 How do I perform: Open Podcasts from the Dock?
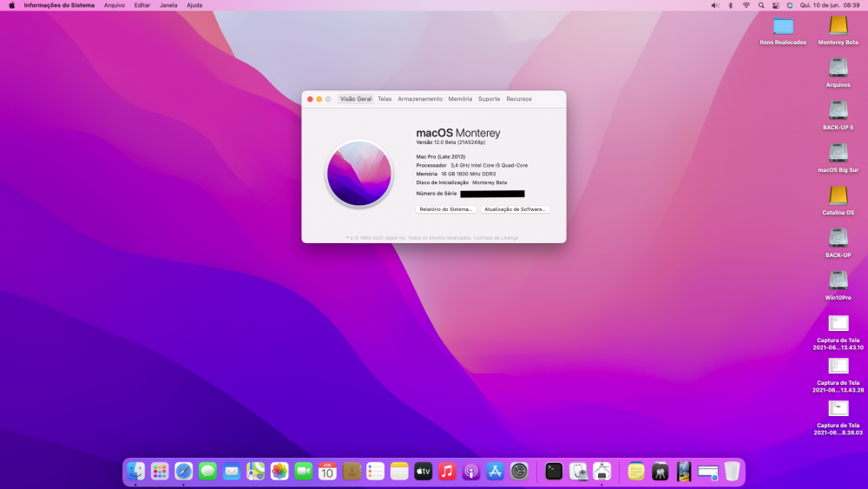point(471,472)
